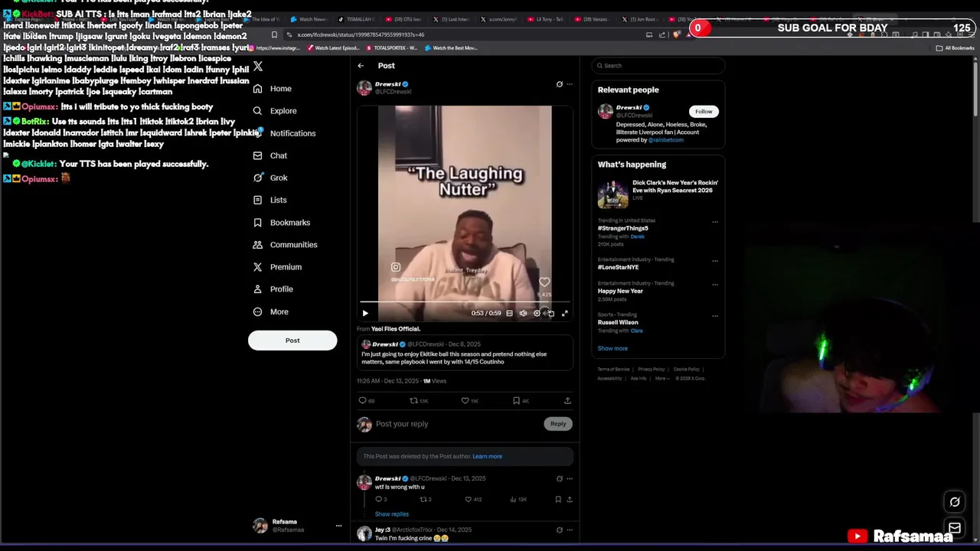Reply to the 'wtf is wrong with u' post

(x=381, y=500)
